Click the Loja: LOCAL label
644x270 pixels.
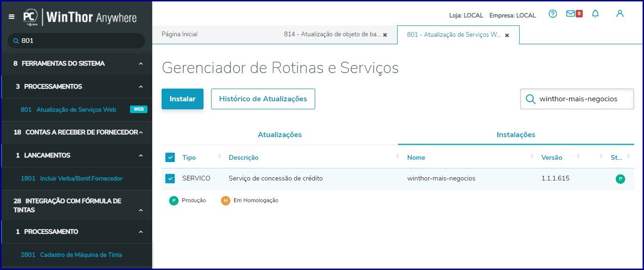pyautogui.click(x=466, y=16)
